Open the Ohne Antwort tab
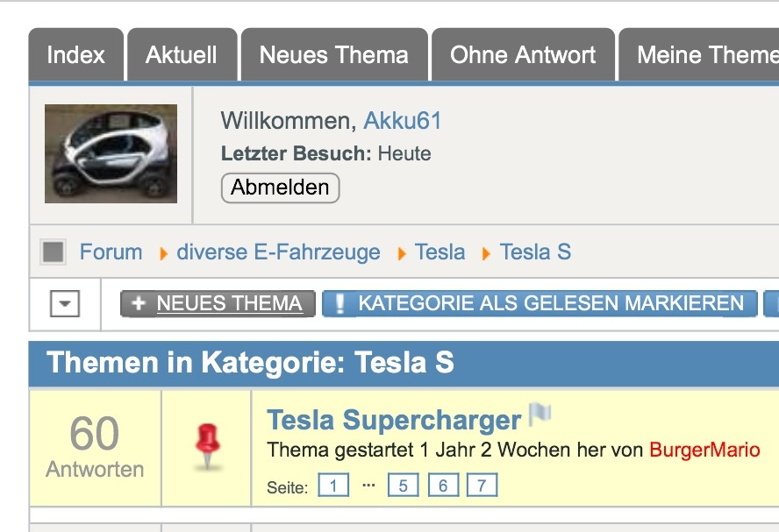This screenshot has height=532, width=779. pyautogui.click(x=523, y=55)
